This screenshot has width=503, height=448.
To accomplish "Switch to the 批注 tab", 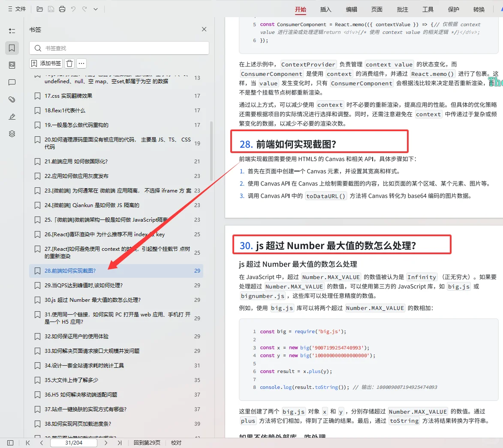I will [x=402, y=9].
